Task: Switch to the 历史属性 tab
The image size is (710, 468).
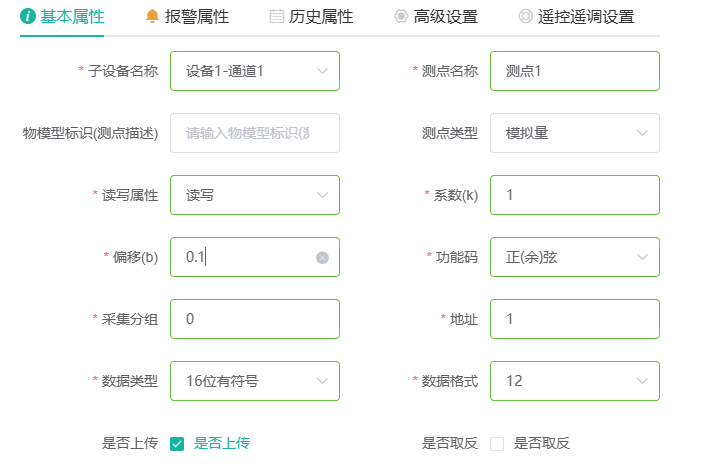Action: [312, 17]
